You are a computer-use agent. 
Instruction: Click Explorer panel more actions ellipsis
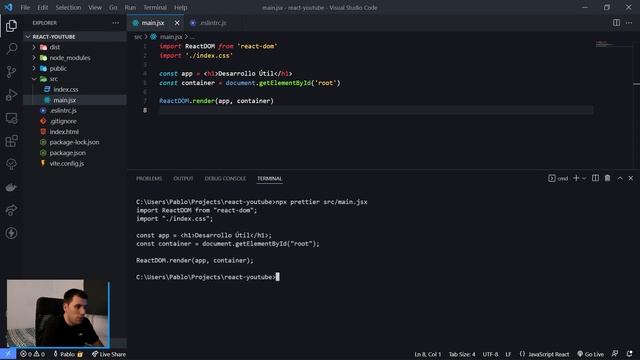coord(116,23)
